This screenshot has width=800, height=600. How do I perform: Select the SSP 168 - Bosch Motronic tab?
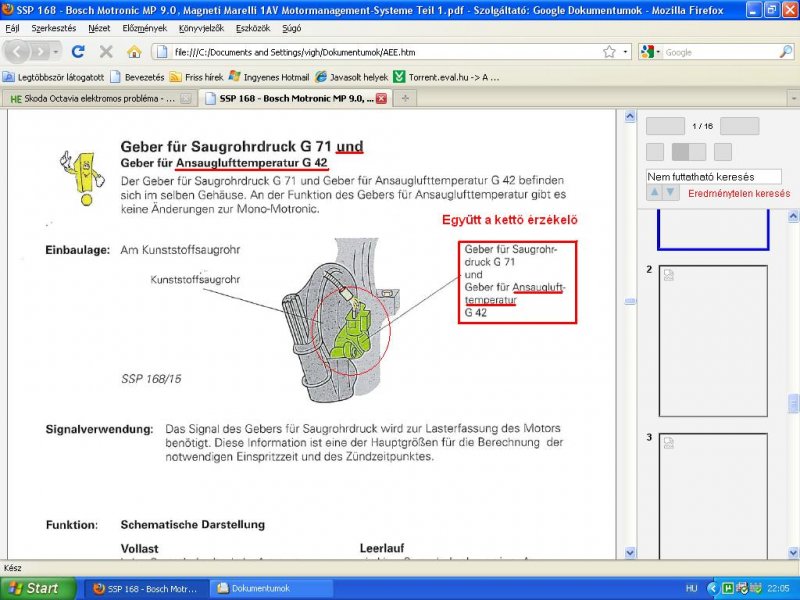pos(296,98)
